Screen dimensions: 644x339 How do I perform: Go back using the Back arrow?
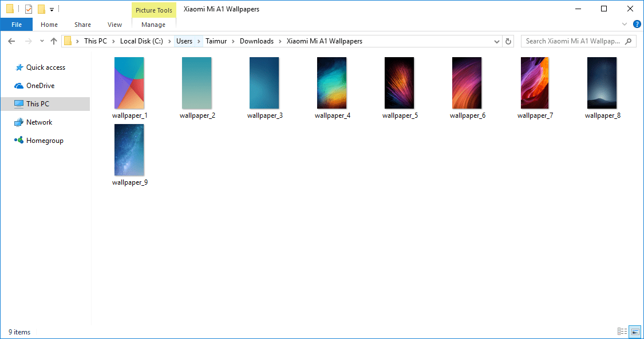point(11,41)
